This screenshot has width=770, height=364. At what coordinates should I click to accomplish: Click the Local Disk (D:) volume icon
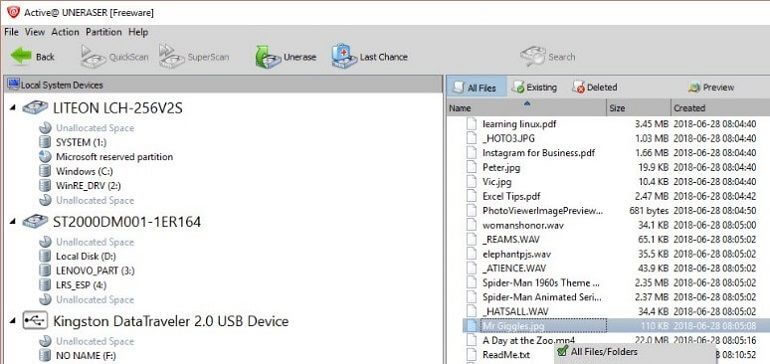coord(45,256)
